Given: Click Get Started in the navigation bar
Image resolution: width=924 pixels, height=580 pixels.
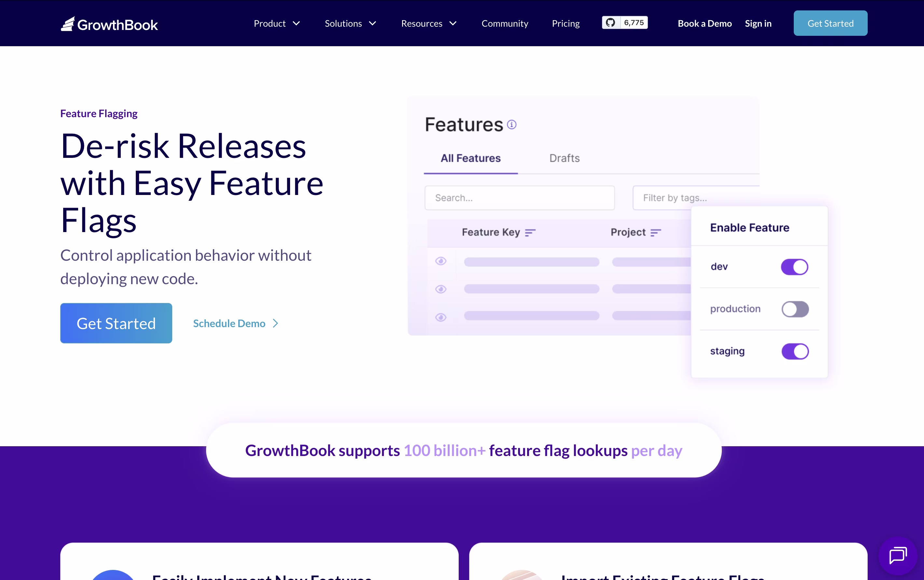Looking at the screenshot, I should [830, 23].
